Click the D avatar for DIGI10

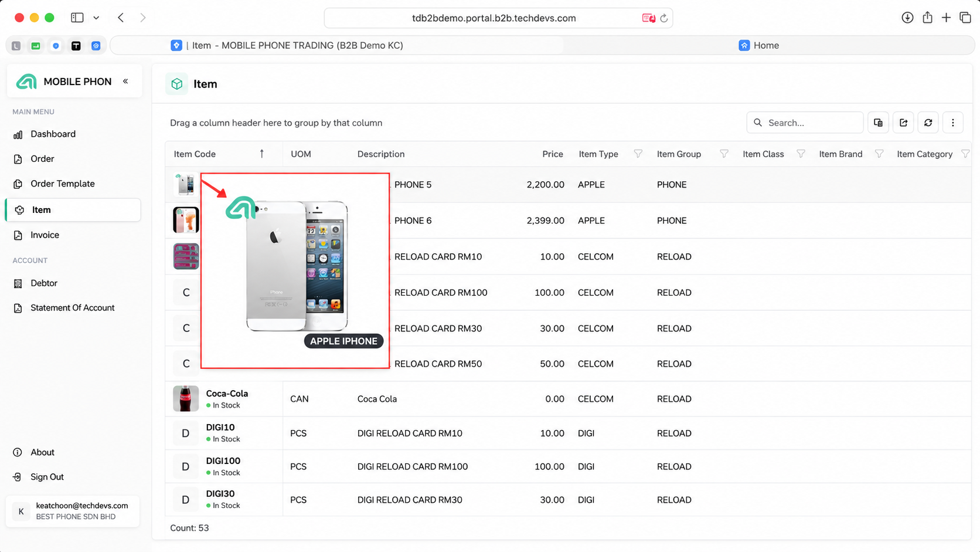186,434
